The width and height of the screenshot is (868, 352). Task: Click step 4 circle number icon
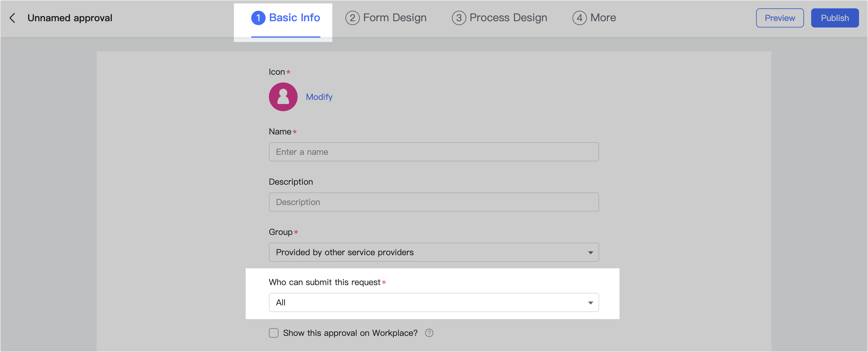click(x=579, y=18)
